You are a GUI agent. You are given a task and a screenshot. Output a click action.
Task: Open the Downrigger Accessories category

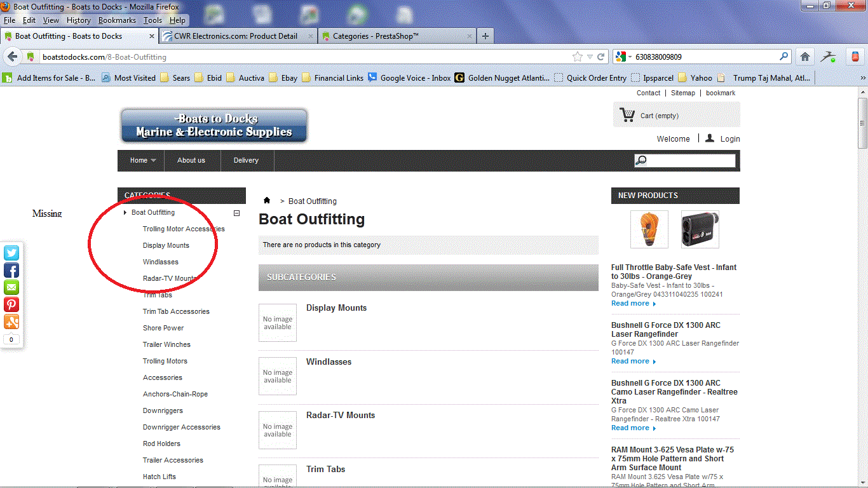(x=182, y=427)
